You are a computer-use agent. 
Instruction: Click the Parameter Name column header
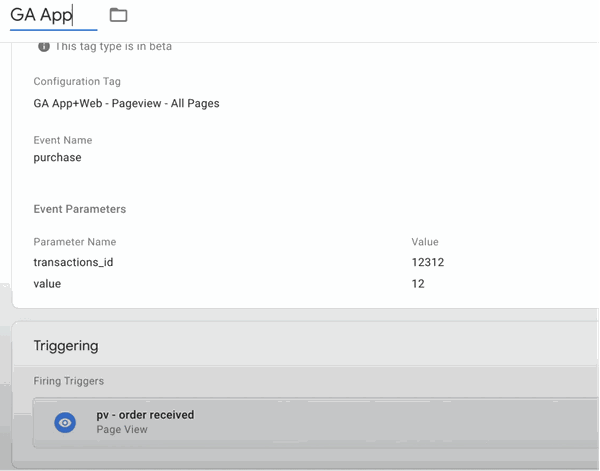pyautogui.click(x=74, y=242)
